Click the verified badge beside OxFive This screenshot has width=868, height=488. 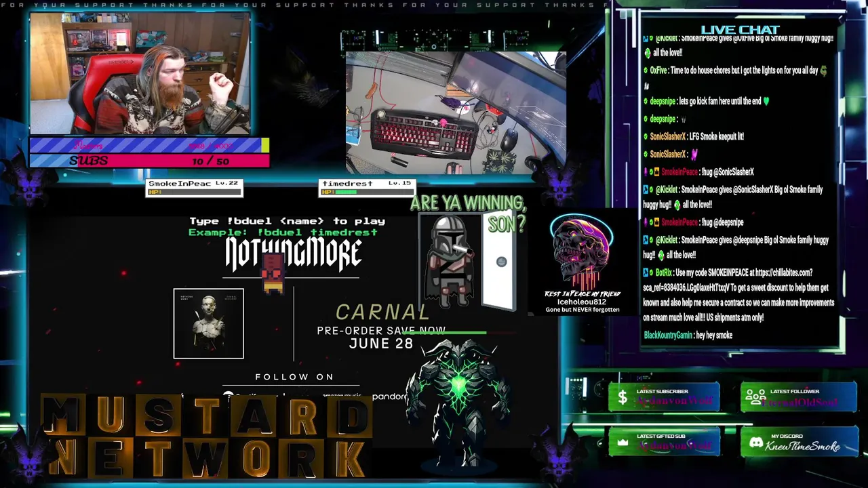pyautogui.click(x=646, y=70)
